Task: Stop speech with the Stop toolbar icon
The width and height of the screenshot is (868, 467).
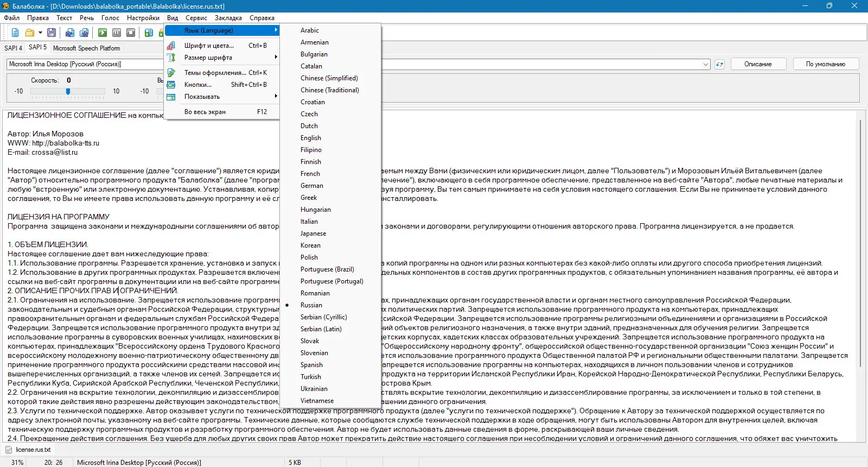Action: (x=131, y=33)
